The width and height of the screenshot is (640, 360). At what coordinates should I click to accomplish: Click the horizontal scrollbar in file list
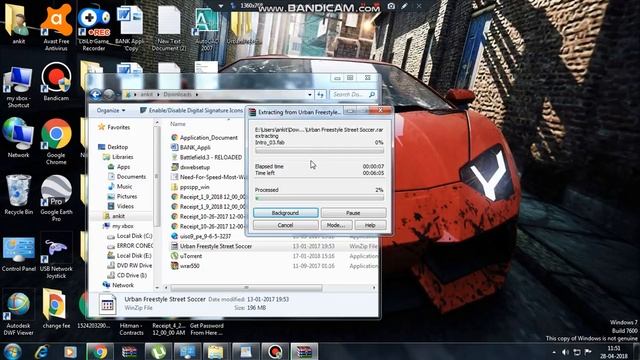click(x=247, y=288)
